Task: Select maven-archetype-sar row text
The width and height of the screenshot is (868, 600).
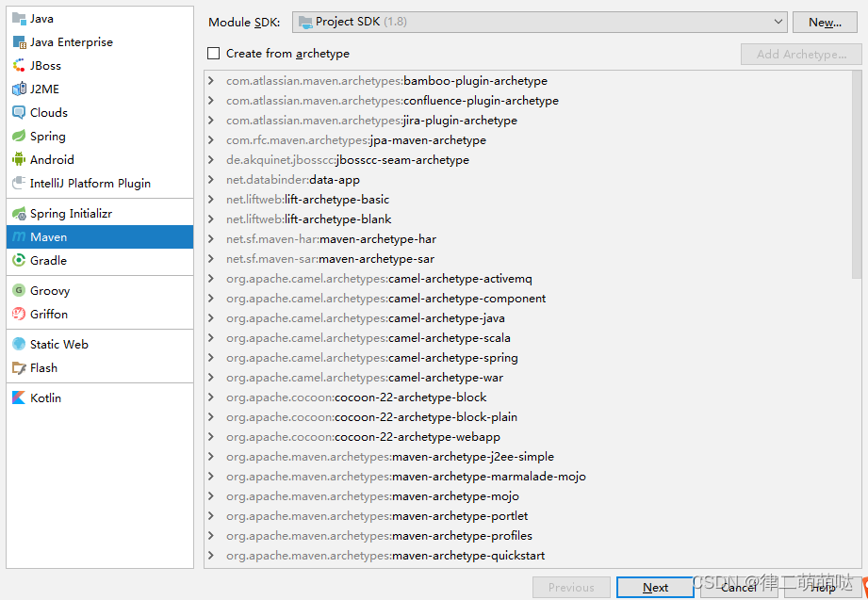Action: tap(330, 258)
